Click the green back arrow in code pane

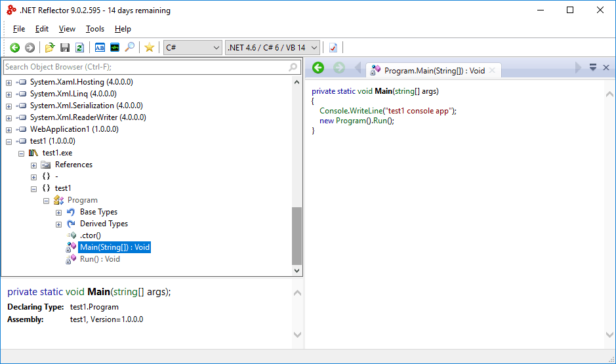[318, 68]
